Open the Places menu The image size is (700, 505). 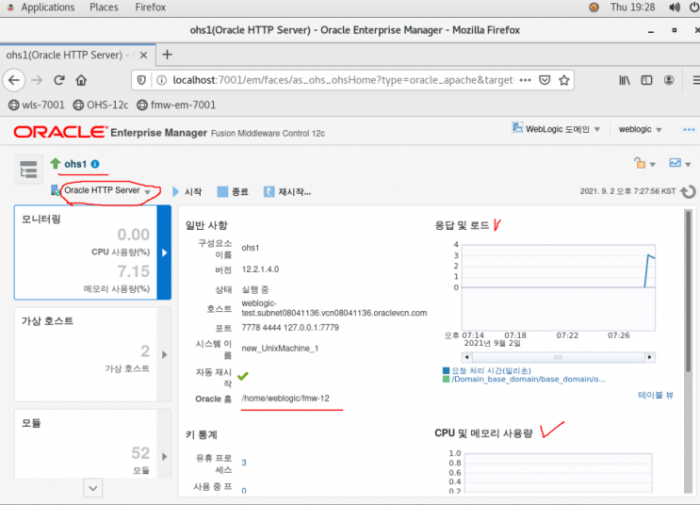pos(104,7)
